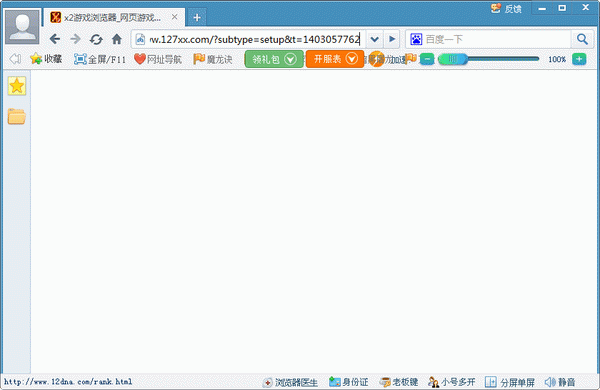
Task: Click the page icon in address bar
Action: (x=140, y=39)
